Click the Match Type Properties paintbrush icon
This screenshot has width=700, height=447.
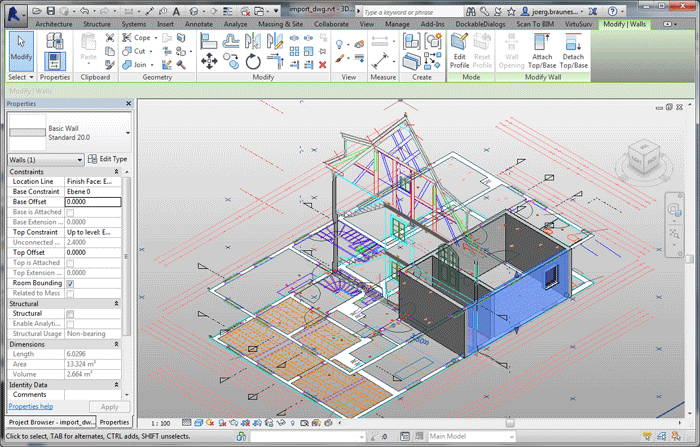pos(110,65)
